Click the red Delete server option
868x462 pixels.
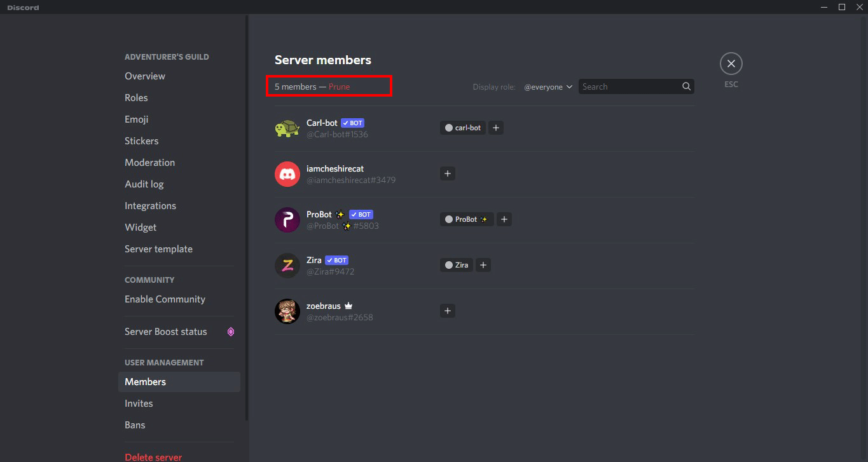click(x=153, y=457)
